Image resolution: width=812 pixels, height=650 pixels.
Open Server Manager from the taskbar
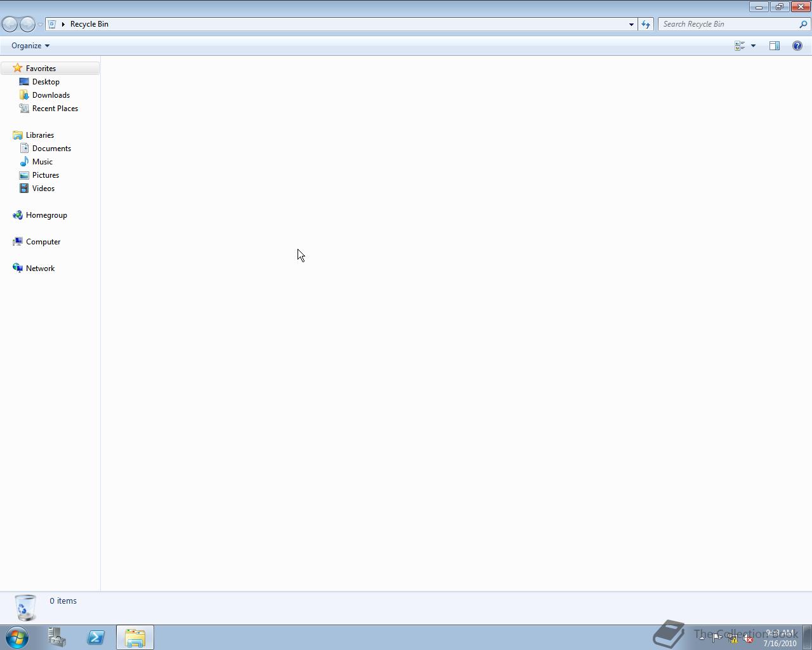pos(57,637)
